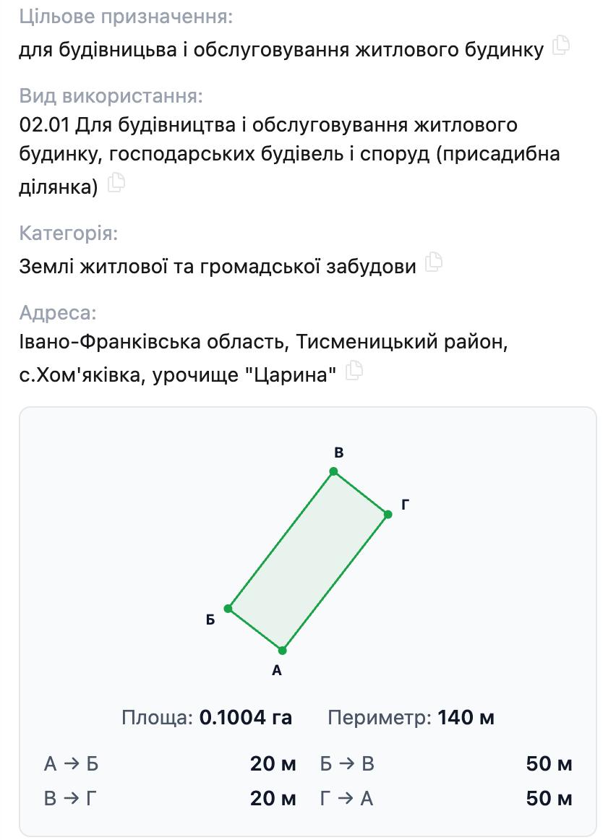Click the Землі житлової та громадської забудови text
Image resolution: width=616 pixels, height=840 pixels.
click(218, 266)
